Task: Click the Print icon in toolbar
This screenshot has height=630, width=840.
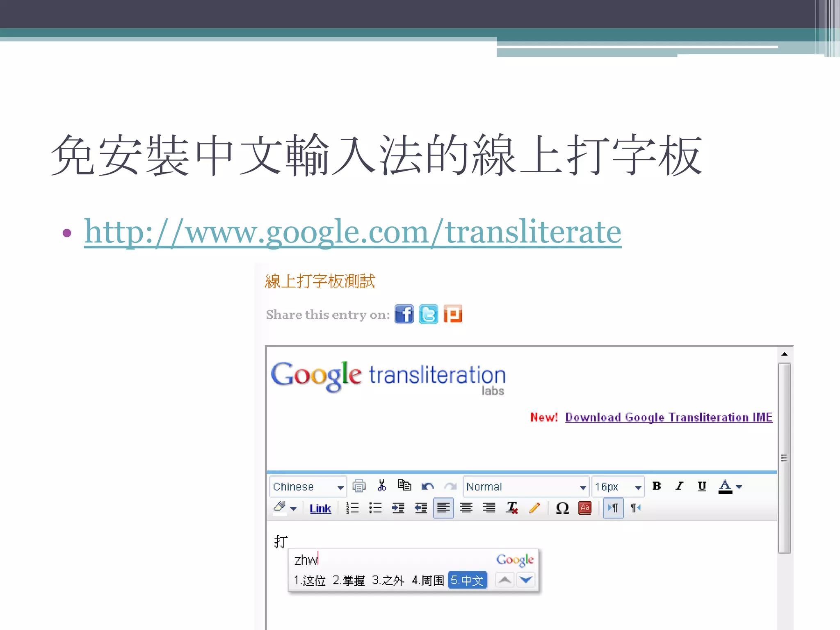Action: coord(359,486)
